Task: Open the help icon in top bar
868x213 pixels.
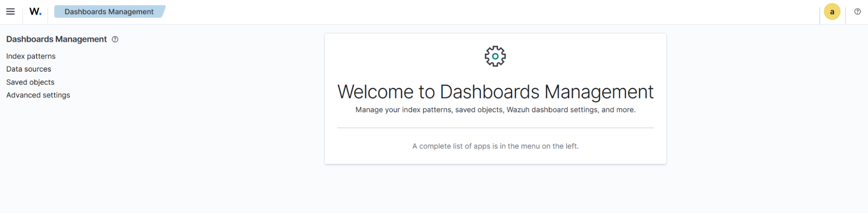Action: point(857,12)
